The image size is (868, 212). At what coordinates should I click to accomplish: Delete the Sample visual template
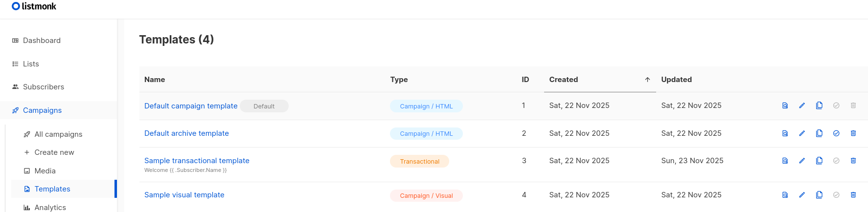click(853, 195)
